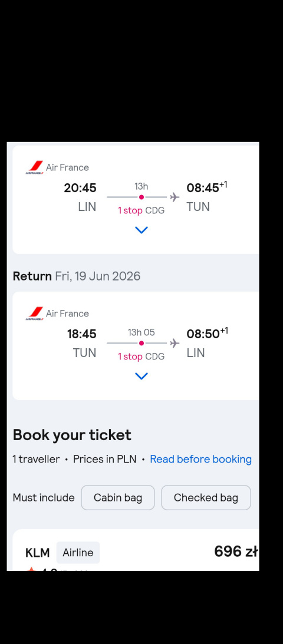The height and width of the screenshot is (644, 283).
Task: Select the 696 zł KLM price
Action: [236, 551]
